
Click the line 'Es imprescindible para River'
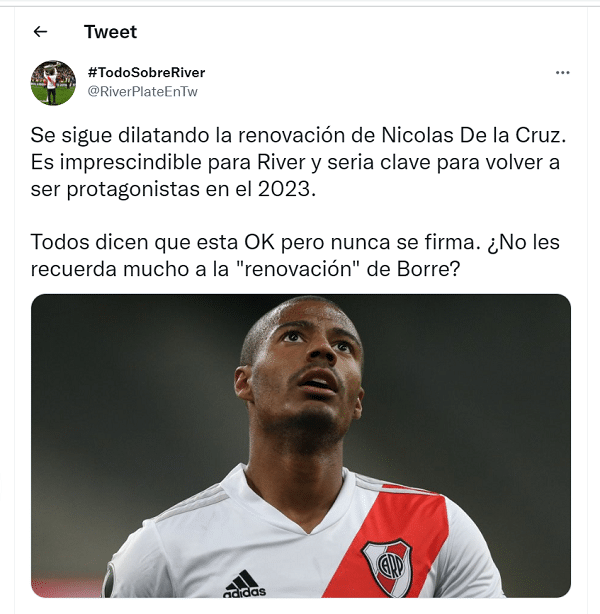click(168, 162)
